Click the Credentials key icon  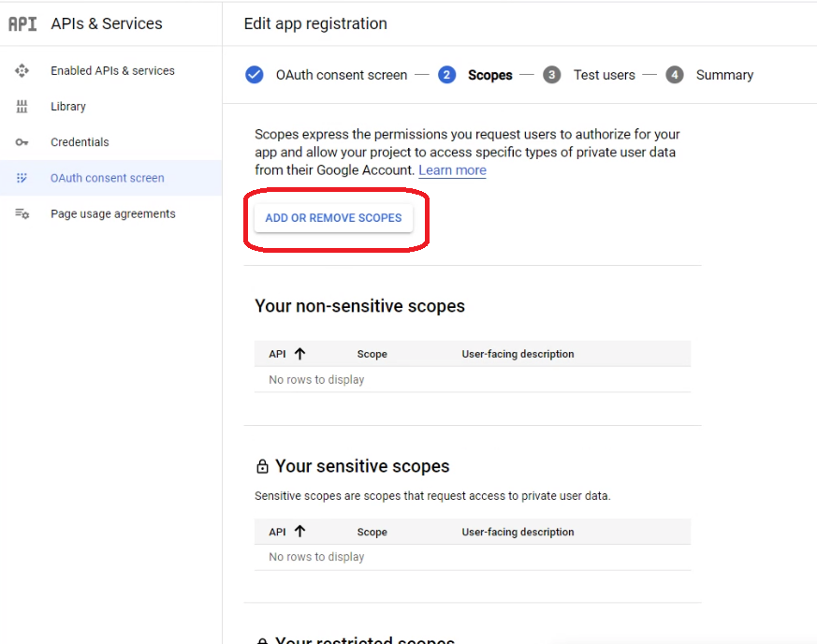(x=22, y=142)
